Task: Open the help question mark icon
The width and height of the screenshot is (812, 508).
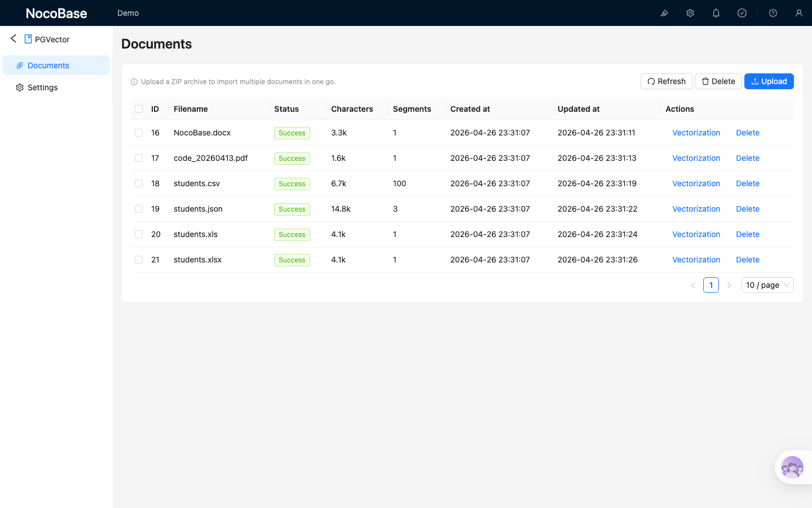Action: pos(773,13)
